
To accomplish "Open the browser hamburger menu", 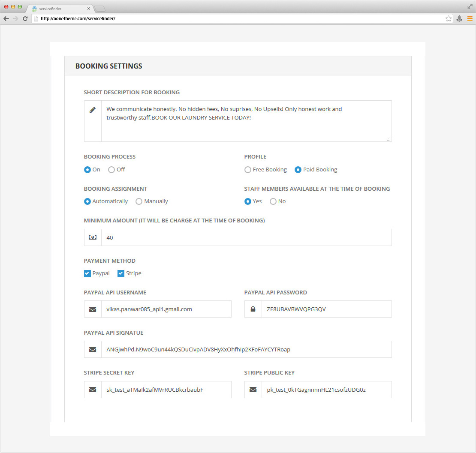I will 470,18.
